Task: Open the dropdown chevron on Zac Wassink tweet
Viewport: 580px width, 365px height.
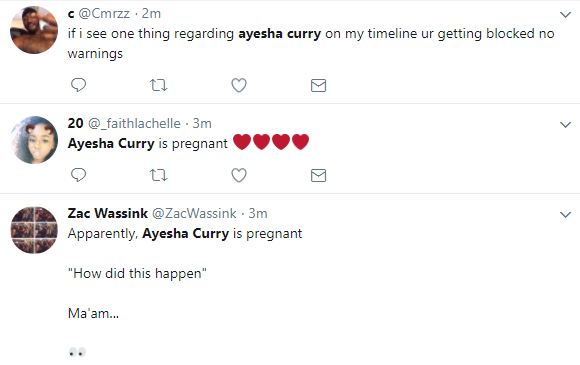Action: (566, 214)
